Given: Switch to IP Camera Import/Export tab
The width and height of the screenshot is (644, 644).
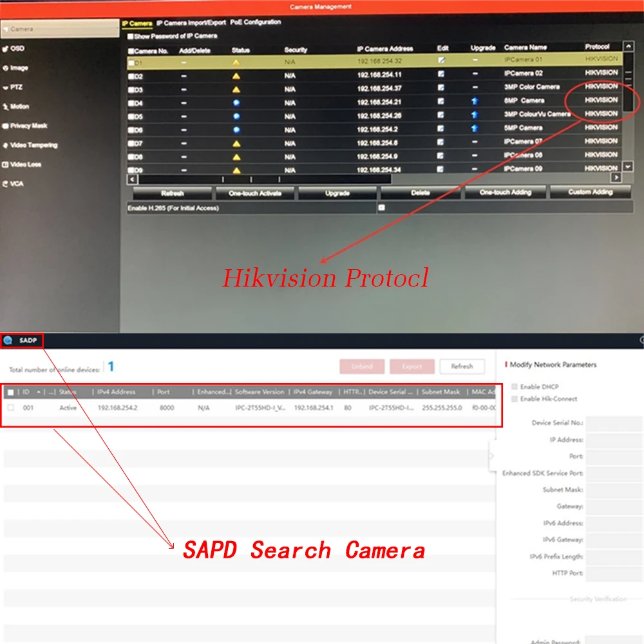Looking at the screenshot, I should pos(191,23).
